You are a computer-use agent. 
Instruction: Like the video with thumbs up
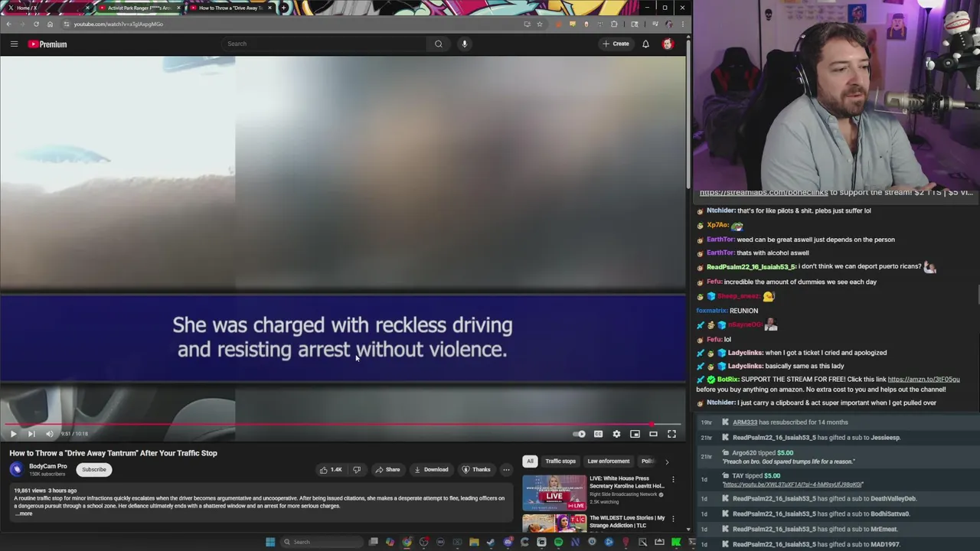pos(331,470)
